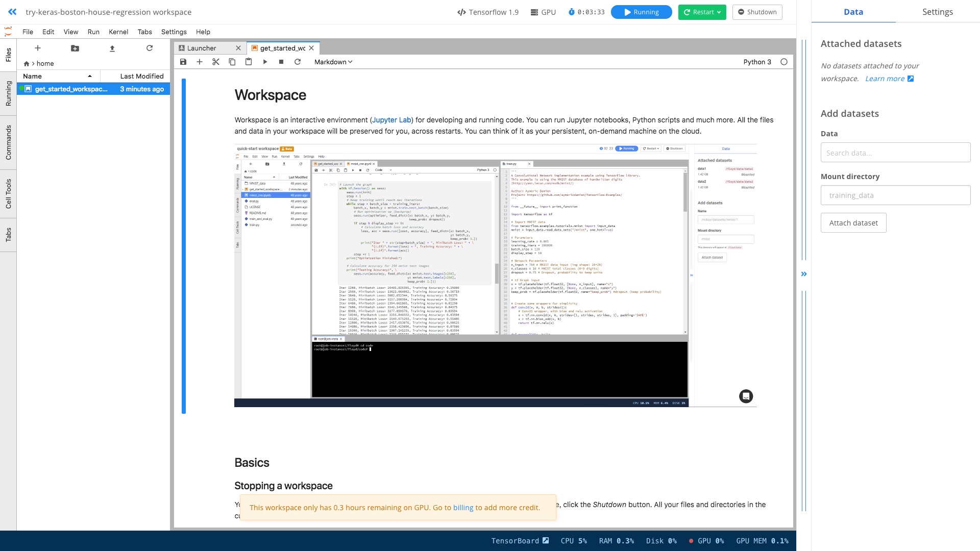Viewport: 980px width, 551px height.
Task: Click the save notebook icon
Action: pyautogui.click(x=183, y=62)
